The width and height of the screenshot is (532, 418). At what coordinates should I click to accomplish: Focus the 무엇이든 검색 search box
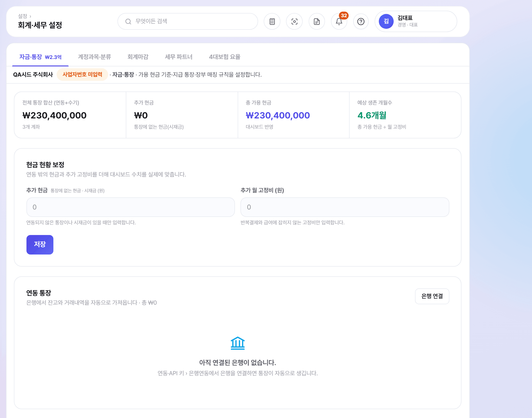point(188,22)
